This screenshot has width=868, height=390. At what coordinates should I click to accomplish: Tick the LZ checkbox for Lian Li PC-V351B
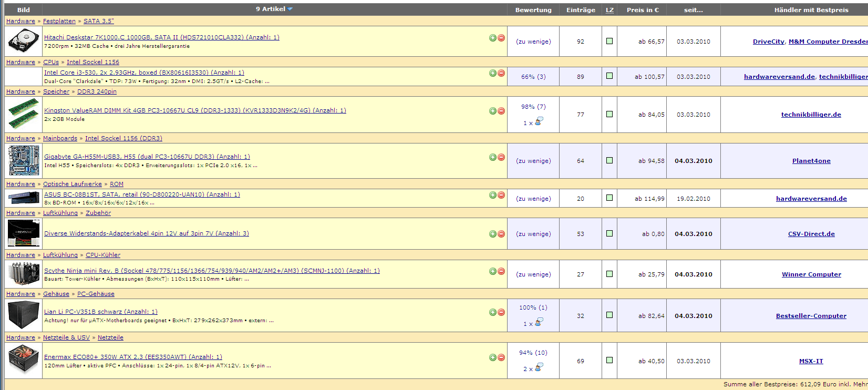[x=609, y=315]
